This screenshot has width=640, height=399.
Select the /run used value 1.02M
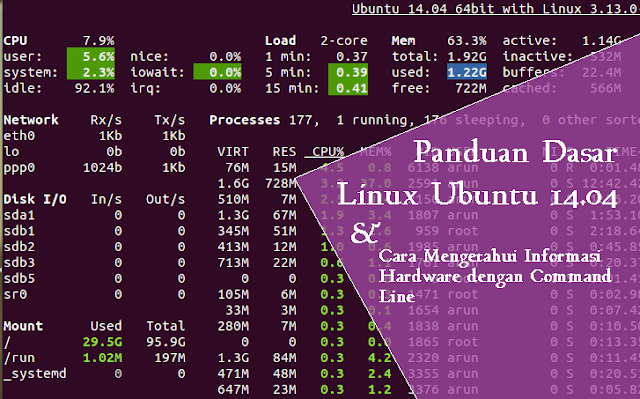point(102,358)
